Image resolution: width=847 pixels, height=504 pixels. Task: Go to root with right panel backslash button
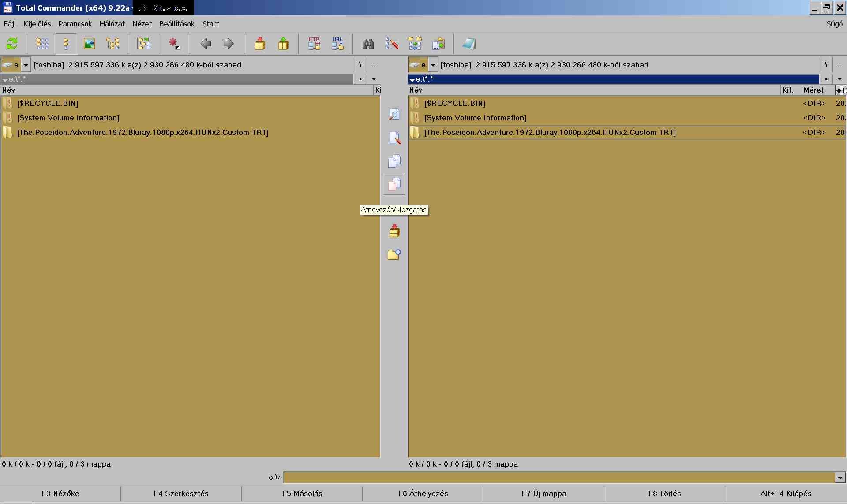826,65
